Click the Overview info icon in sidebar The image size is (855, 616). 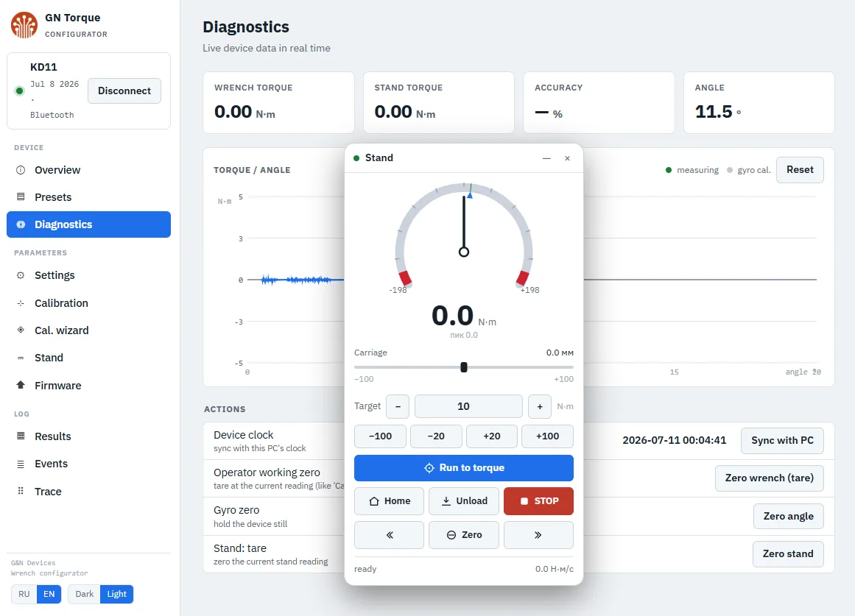[21, 170]
